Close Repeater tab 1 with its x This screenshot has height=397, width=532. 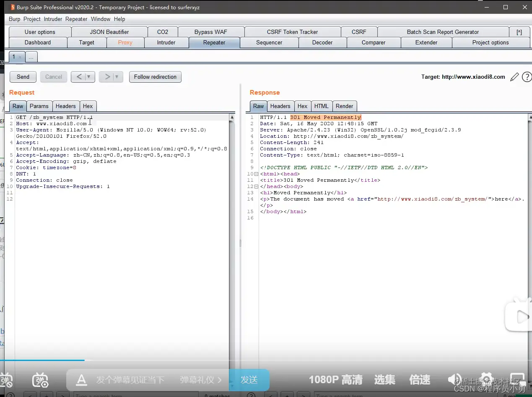coord(20,57)
